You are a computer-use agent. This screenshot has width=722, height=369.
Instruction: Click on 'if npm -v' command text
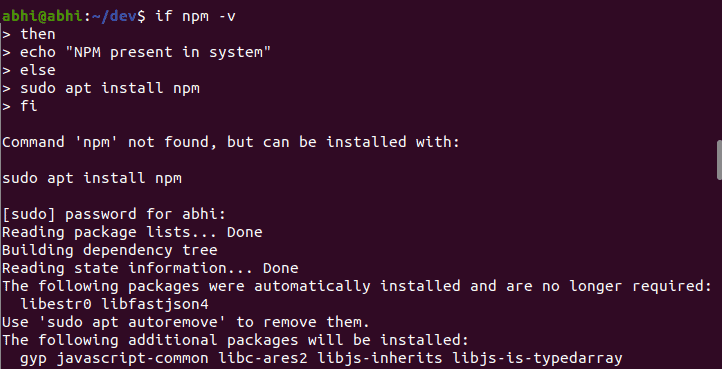(196, 16)
